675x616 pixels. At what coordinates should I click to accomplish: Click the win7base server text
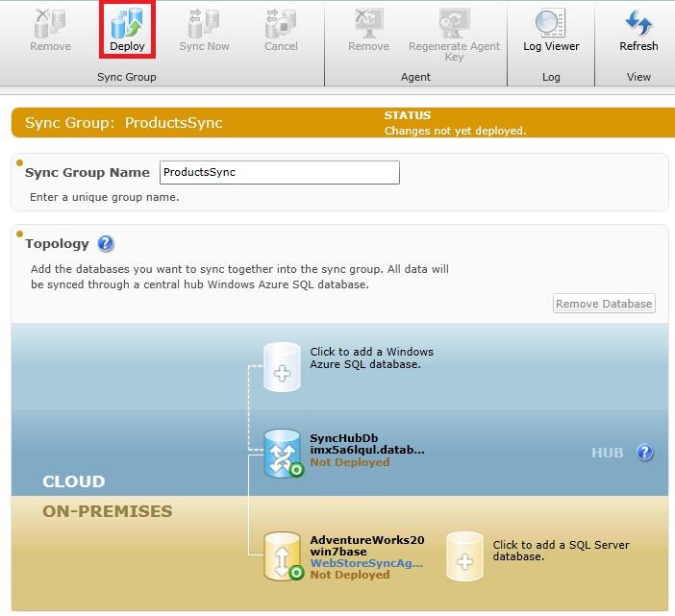point(338,552)
